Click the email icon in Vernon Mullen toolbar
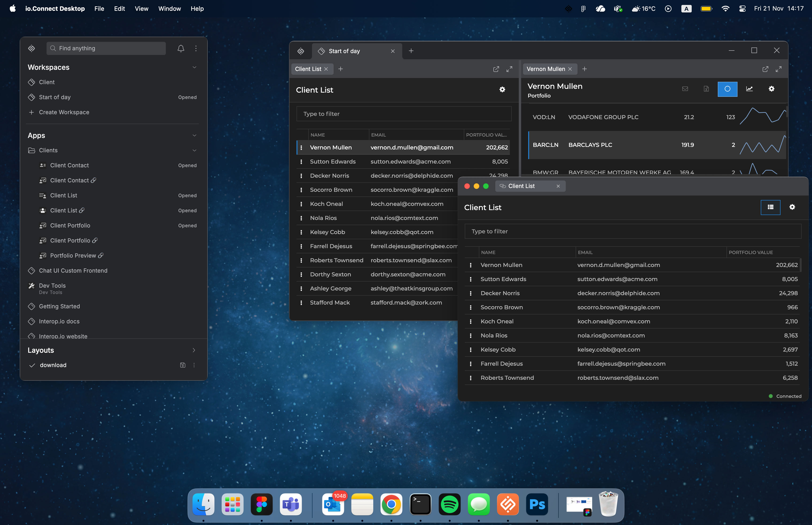Screen dimensions: 812x525 coord(685,89)
